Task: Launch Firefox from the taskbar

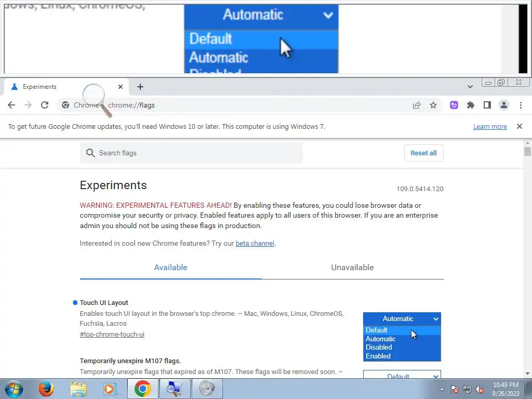Action: point(46,389)
